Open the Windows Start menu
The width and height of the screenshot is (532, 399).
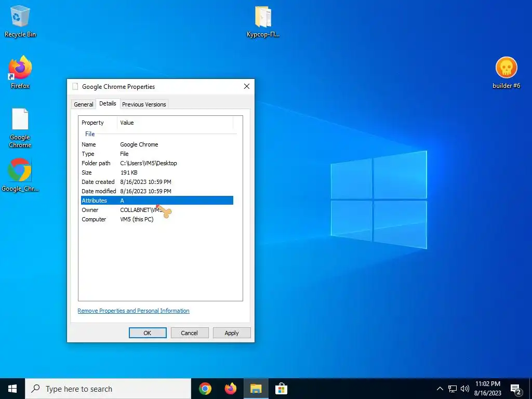12,389
